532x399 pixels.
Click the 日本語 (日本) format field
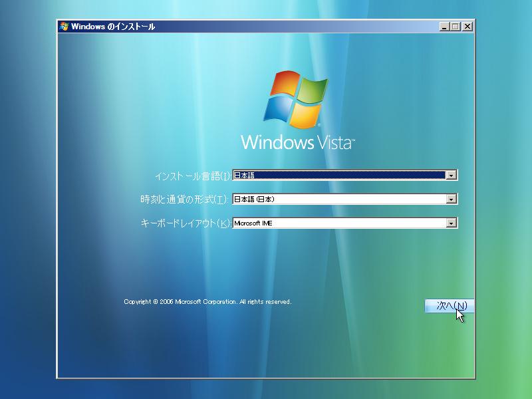339,199
